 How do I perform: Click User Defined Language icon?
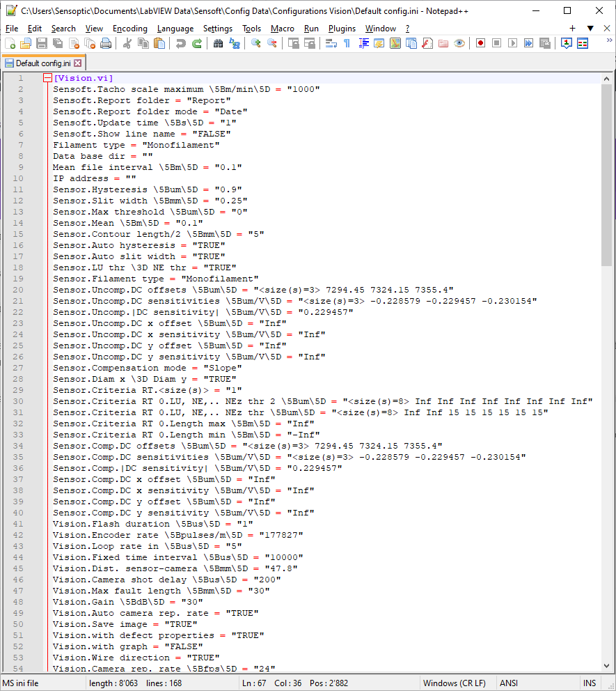pos(379,43)
